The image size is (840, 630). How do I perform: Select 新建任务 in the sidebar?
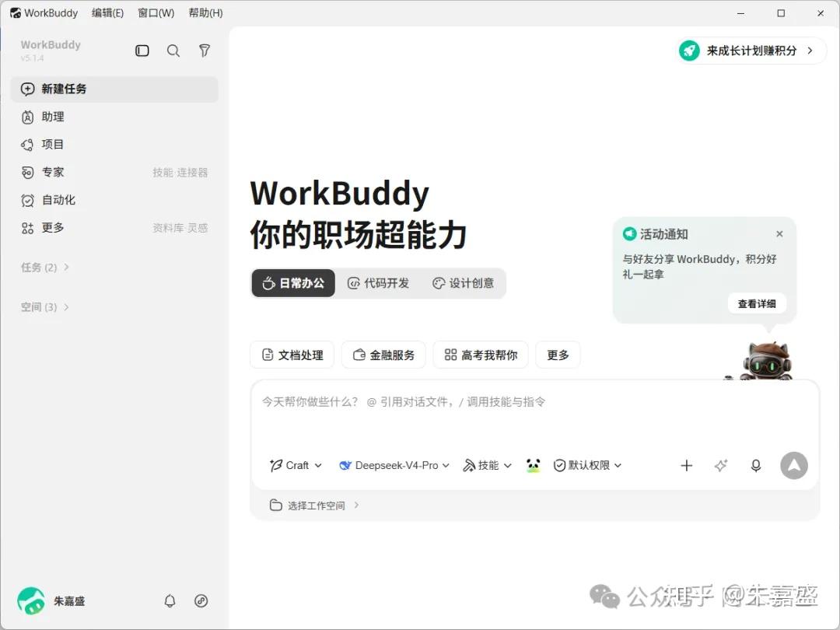tap(114, 89)
